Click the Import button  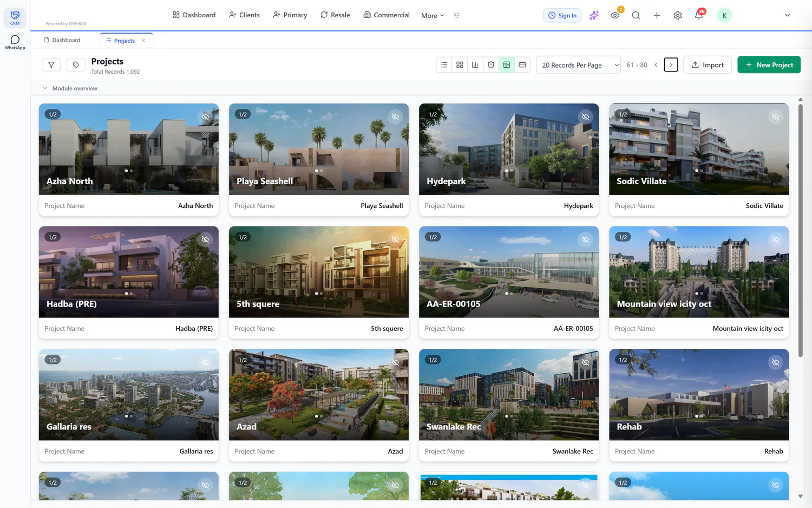click(x=708, y=65)
